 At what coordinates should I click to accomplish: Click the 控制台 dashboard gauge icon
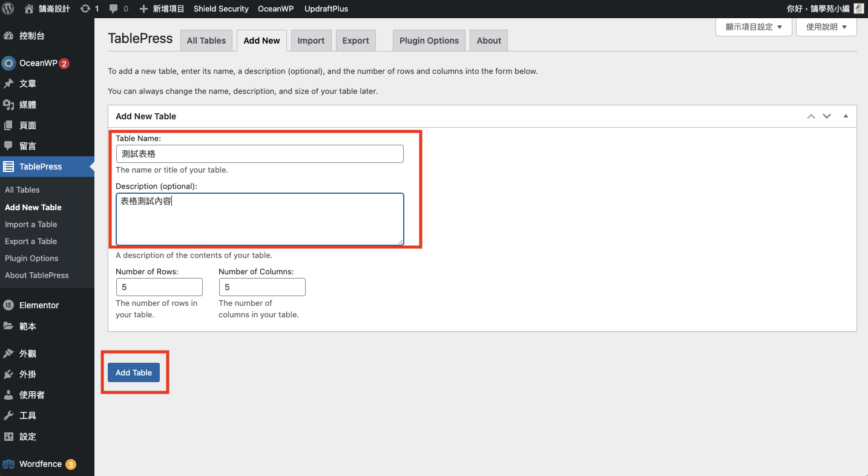(x=8, y=36)
